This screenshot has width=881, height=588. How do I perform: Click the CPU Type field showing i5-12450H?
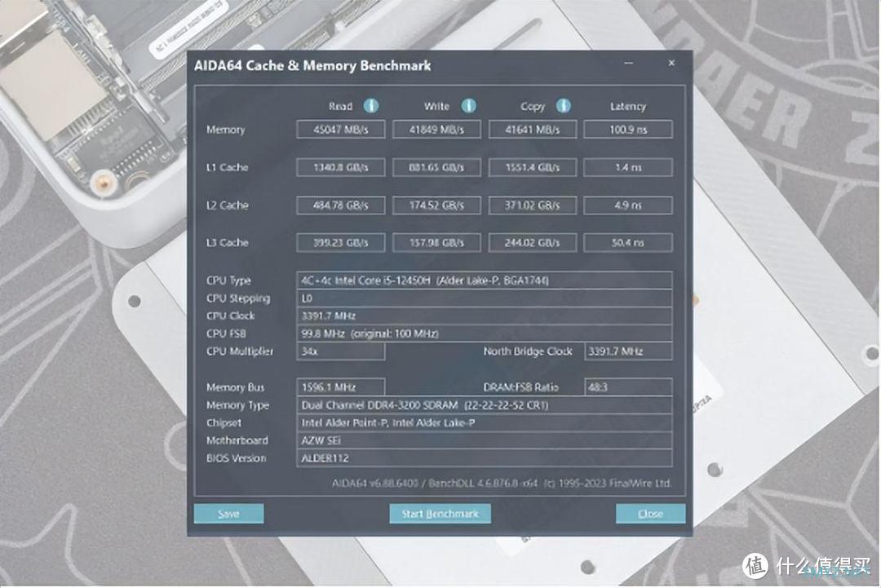tap(484, 281)
